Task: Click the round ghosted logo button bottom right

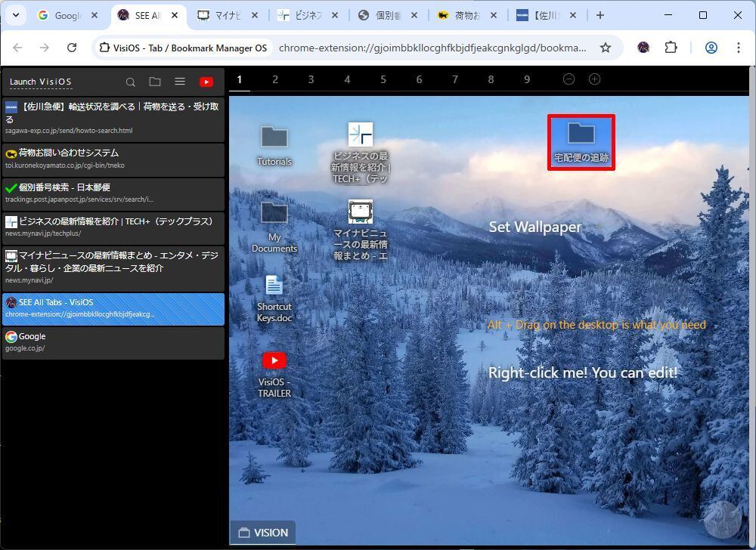Action: (x=722, y=519)
